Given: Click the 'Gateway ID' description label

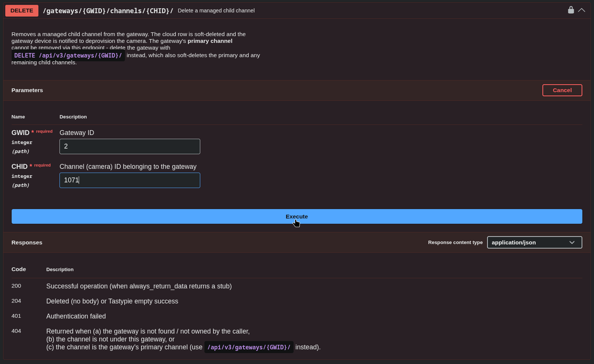Looking at the screenshot, I should click(77, 133).
